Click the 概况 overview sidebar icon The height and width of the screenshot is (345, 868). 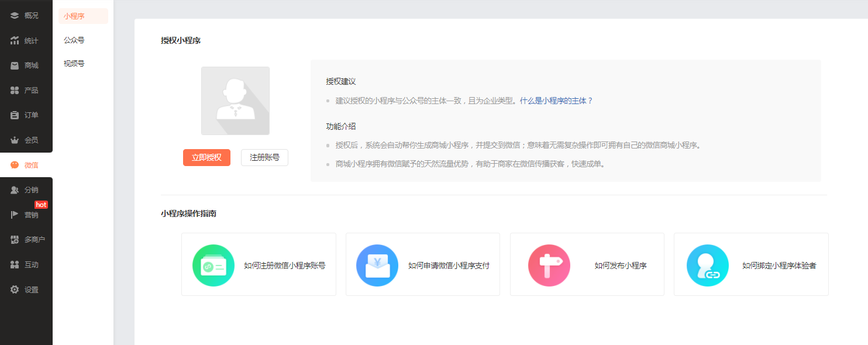pyautogui.click(x=15, y=16)
